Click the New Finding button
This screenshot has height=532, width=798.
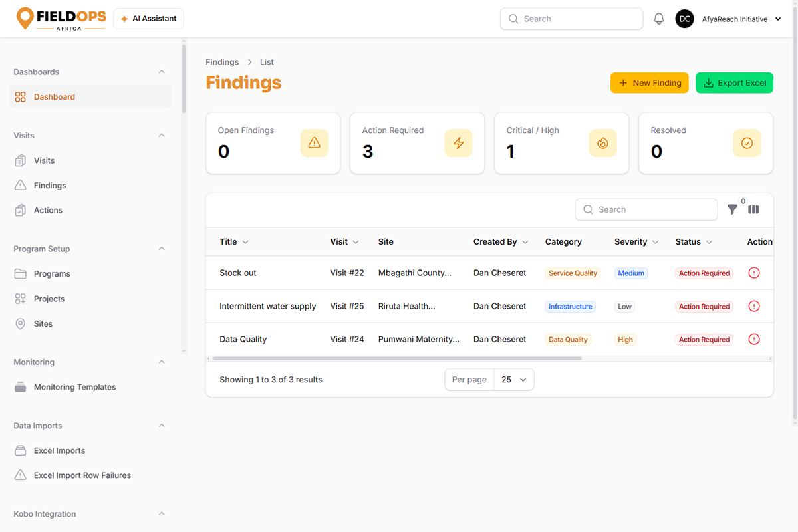point(650,83)
